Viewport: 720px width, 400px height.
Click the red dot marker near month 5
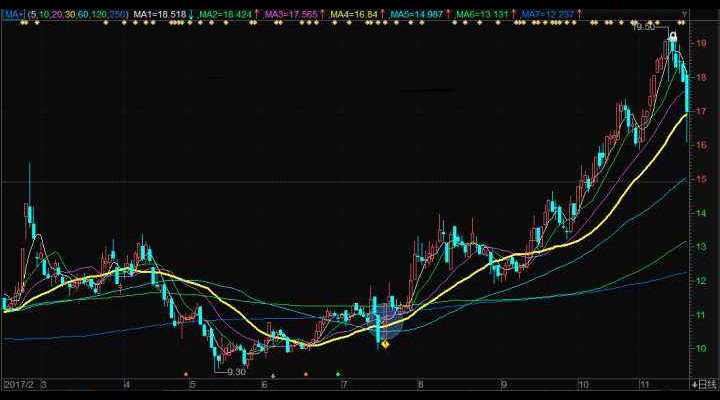(x=186, y=373)
